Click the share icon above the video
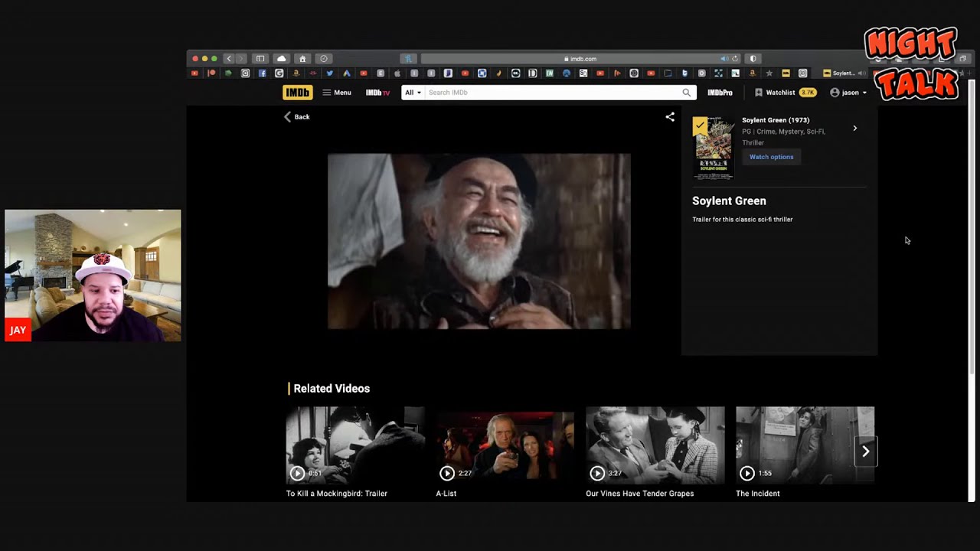This screenshot has height=551, width=980. click(x=670, y=117)
